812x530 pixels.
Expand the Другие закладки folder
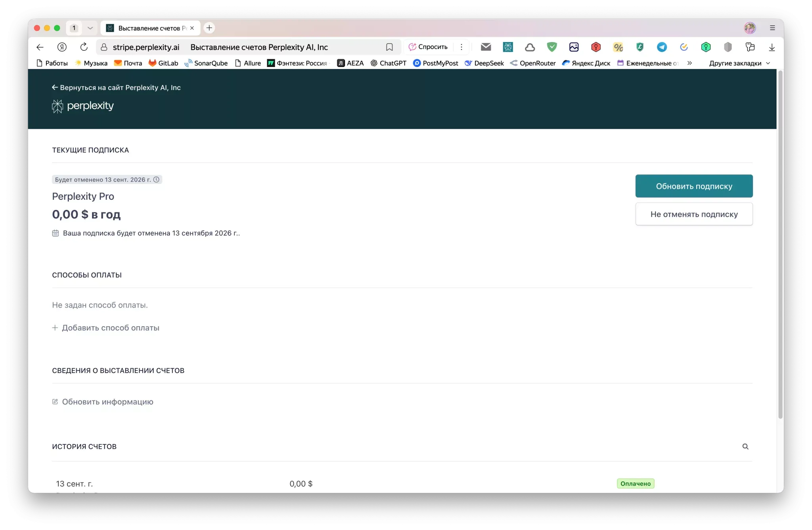(x=739, y=63)
